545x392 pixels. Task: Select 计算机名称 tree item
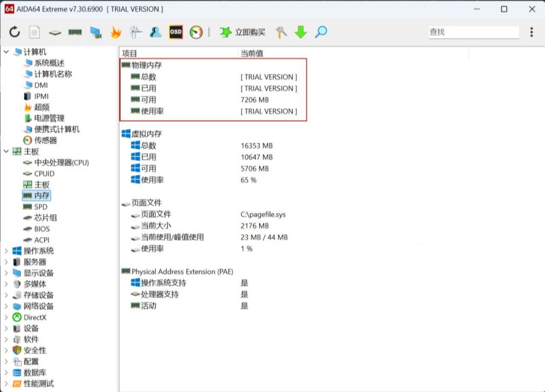(x=53, y=74)
